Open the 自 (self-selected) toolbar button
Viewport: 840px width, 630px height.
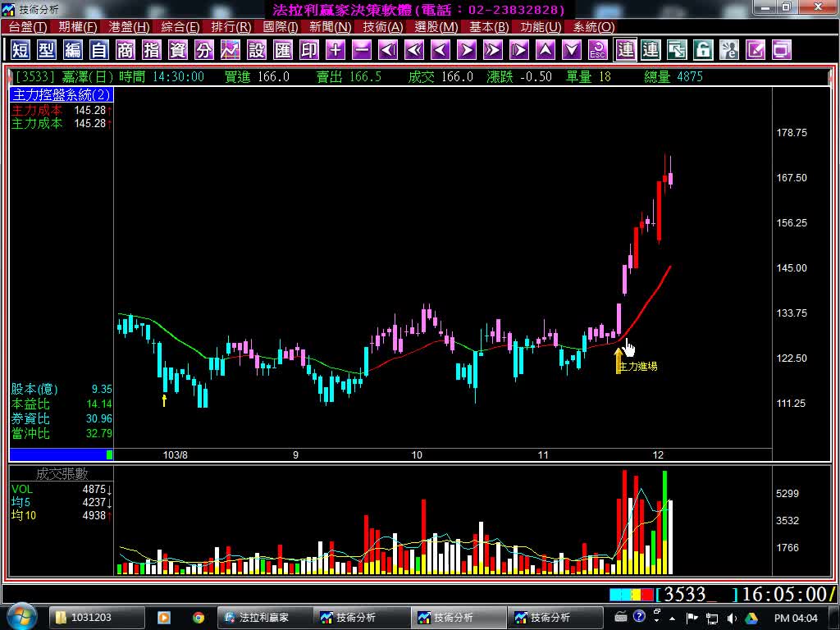(99, 50)
